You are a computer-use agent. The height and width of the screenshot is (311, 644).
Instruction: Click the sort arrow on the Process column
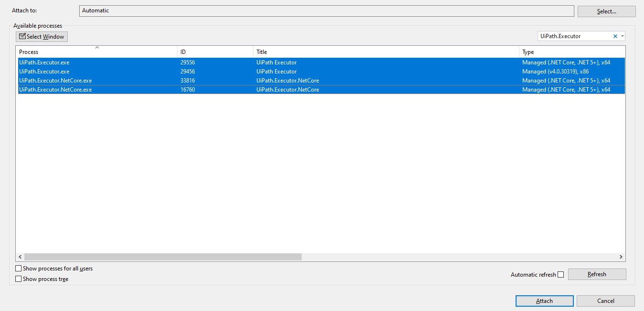[97, 48]
